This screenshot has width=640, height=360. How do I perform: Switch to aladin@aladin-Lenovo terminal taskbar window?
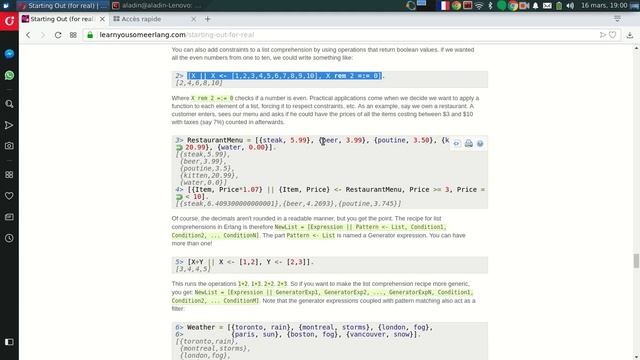157,6
